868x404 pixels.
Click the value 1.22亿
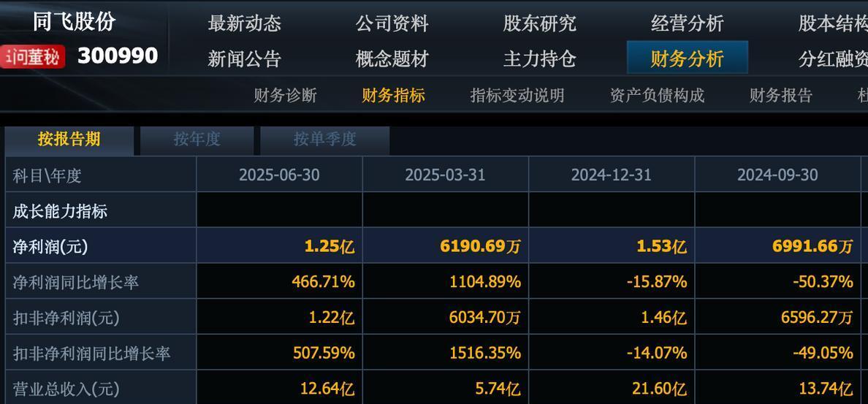(332, 318)
